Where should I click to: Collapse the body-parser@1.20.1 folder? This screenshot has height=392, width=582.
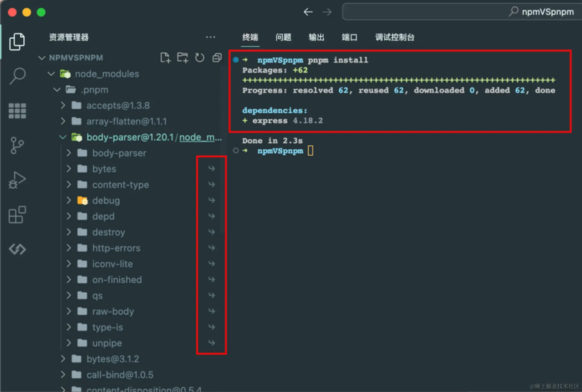point(63,137)
